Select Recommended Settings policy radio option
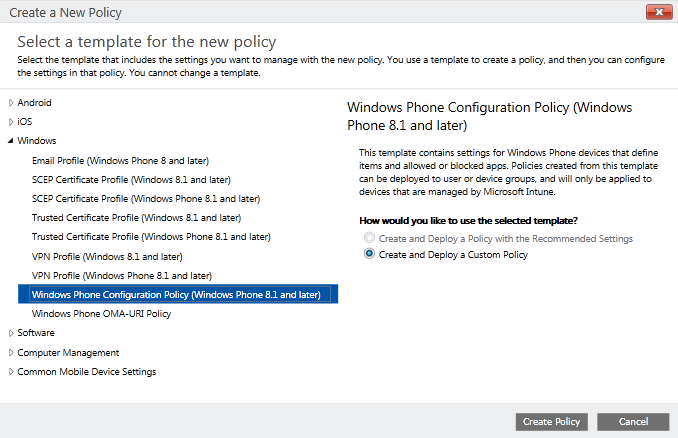The height and width of the screenshot is (438, 678). [x=370, y=239]
